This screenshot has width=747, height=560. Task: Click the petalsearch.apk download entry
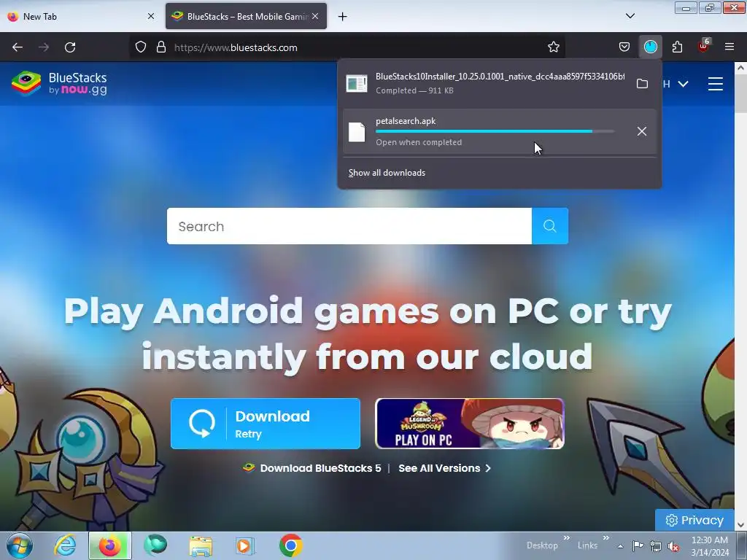coord(499,131)
